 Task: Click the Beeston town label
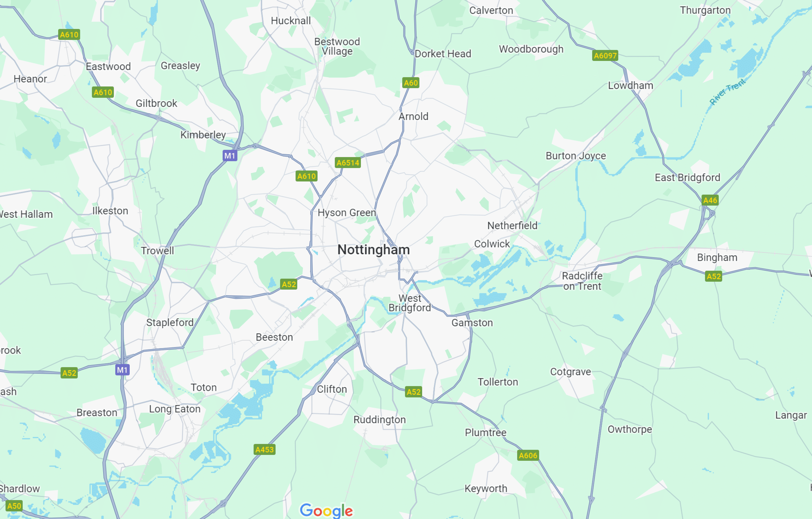[275, 337]
